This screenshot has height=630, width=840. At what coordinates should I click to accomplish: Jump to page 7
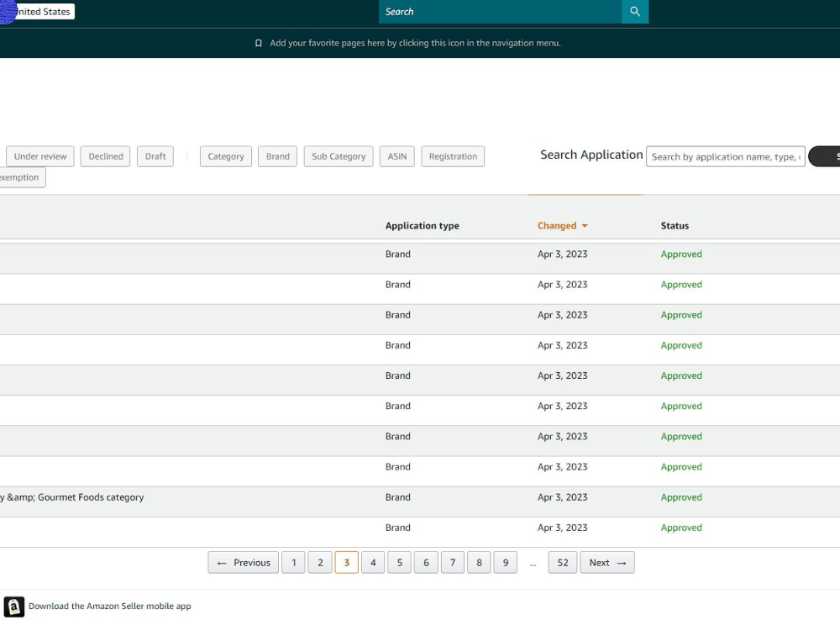(453, 563)
